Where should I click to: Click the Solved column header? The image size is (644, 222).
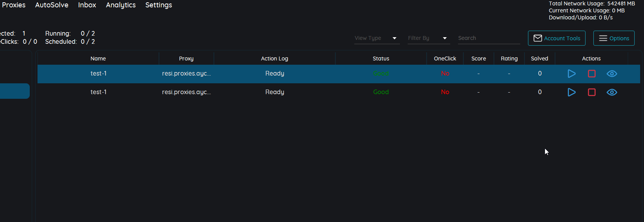pyautogui.click(x=539, y=59)
